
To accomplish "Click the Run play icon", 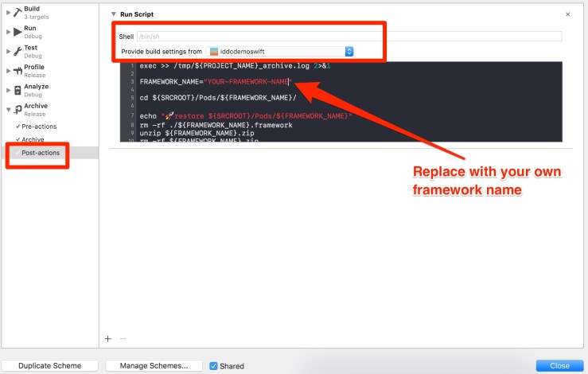I will point(17,31).
